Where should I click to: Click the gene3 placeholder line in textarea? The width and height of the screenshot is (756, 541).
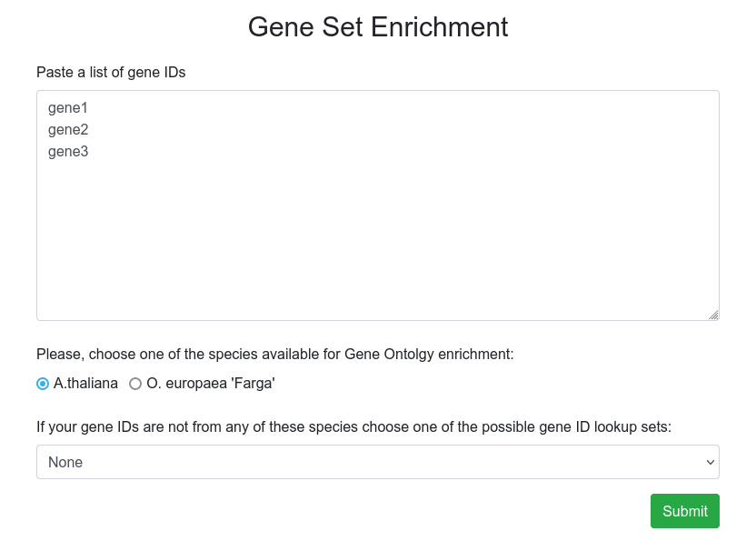(68, 152)
